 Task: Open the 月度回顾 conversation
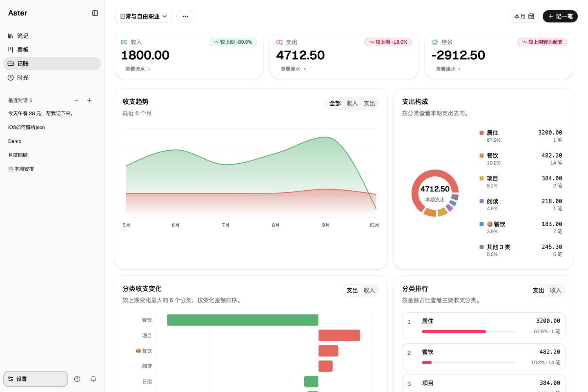click(52, 155)
